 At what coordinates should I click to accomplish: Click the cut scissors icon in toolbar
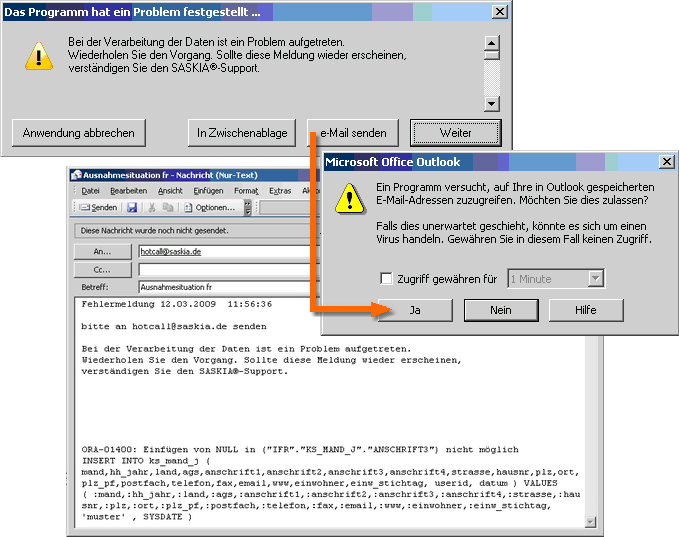tap(151, 207)
